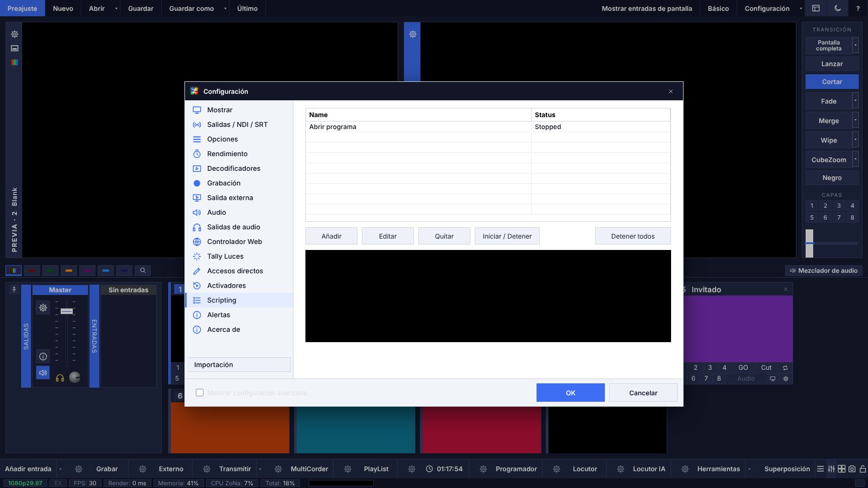
Task: Click the Rendimiento clock icon
Action: pyautogui.click(x=197, y=154)
